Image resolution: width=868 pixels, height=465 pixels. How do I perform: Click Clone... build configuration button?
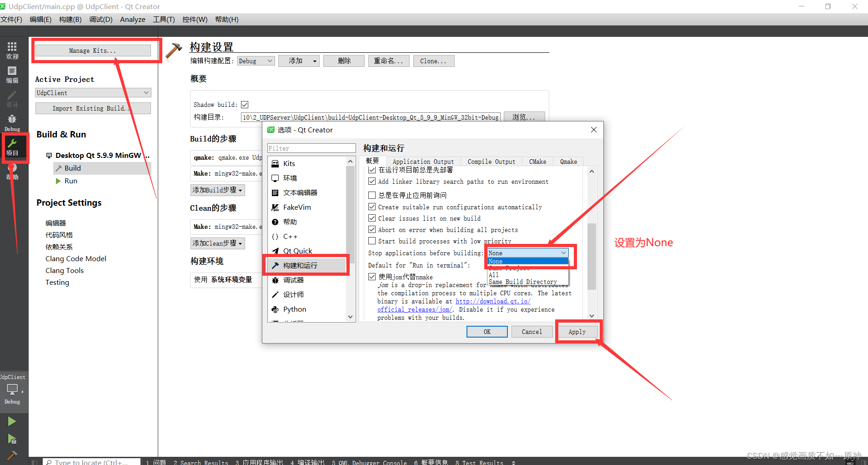[433, 61]
